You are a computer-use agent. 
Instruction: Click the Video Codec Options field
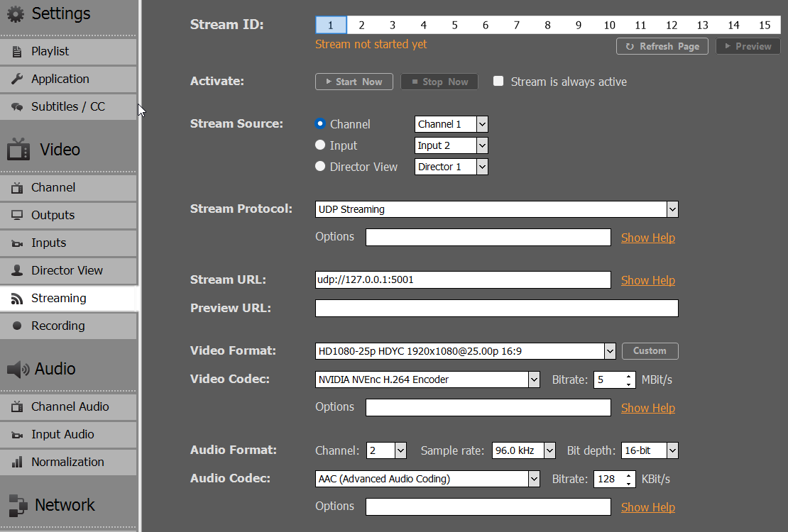[x=488, y=408]
